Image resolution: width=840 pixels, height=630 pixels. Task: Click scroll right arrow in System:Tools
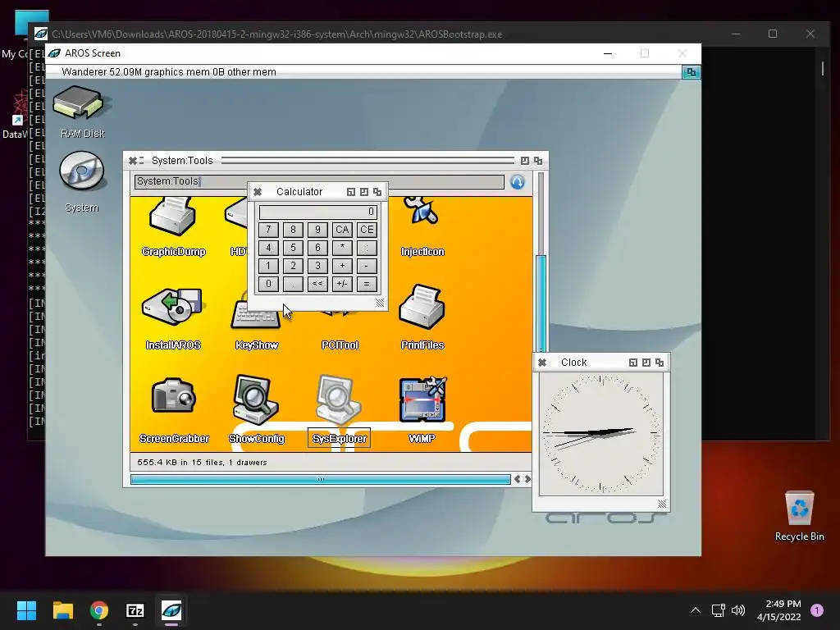527,479
